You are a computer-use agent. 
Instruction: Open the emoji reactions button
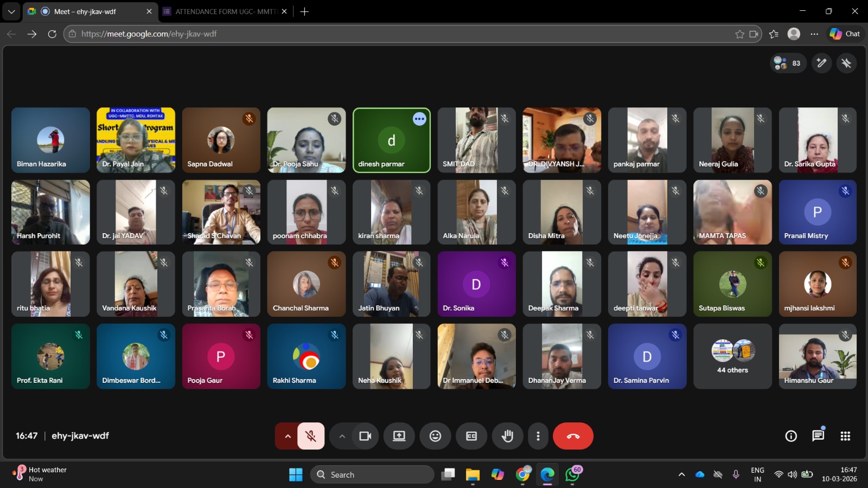(x=435, y=436)
